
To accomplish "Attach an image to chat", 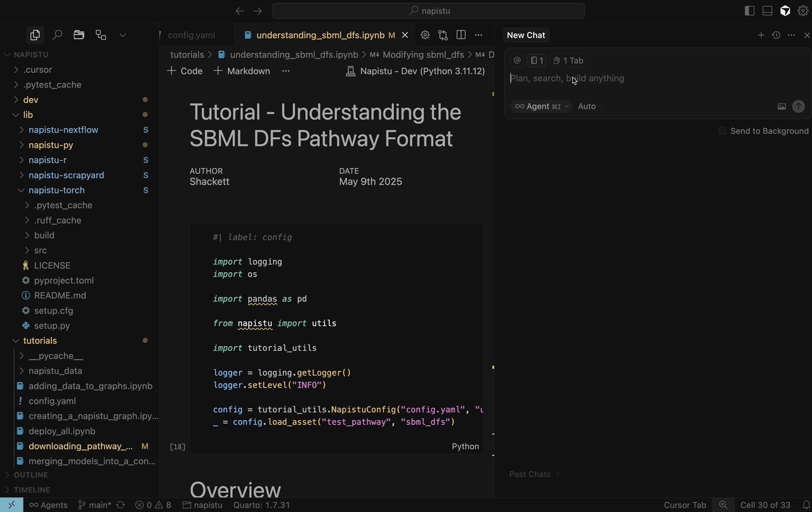I will pos(782,107).
